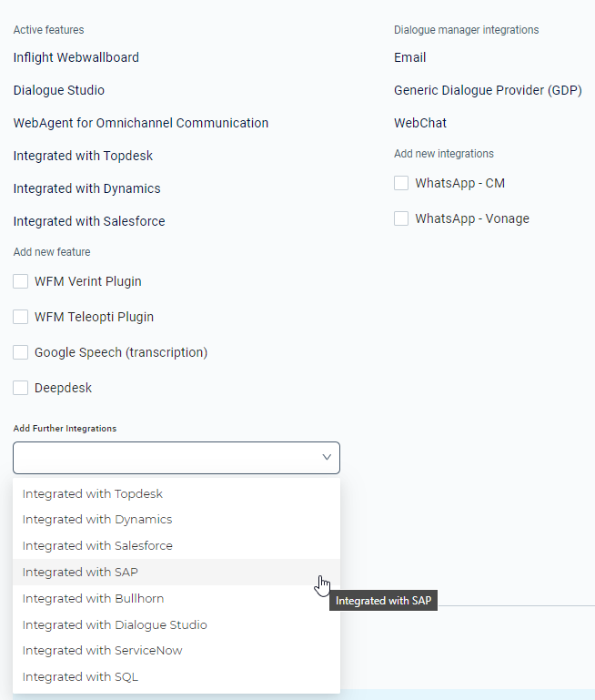The height and width of the screenshot is (700, 595).
Task: Check the WhatsApp - CM integration
Action: pyautogui.click(x=401, y=183)
